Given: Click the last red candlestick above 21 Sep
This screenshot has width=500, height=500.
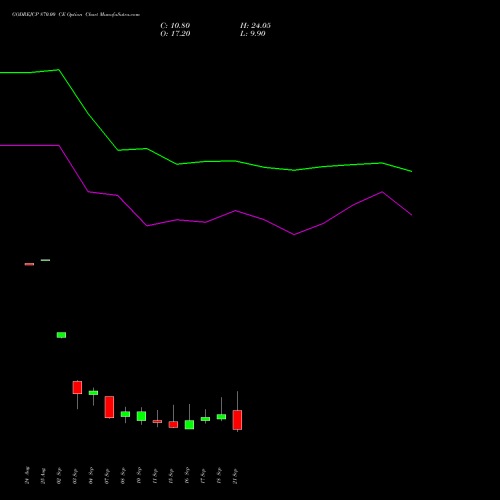Looking at the screenshot, I should (237, 420).
